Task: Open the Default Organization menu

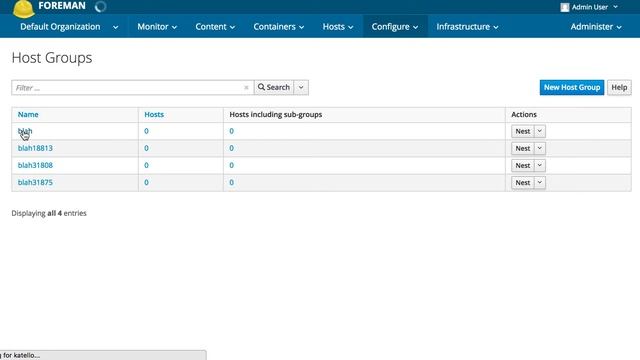Action: point(69,27)
